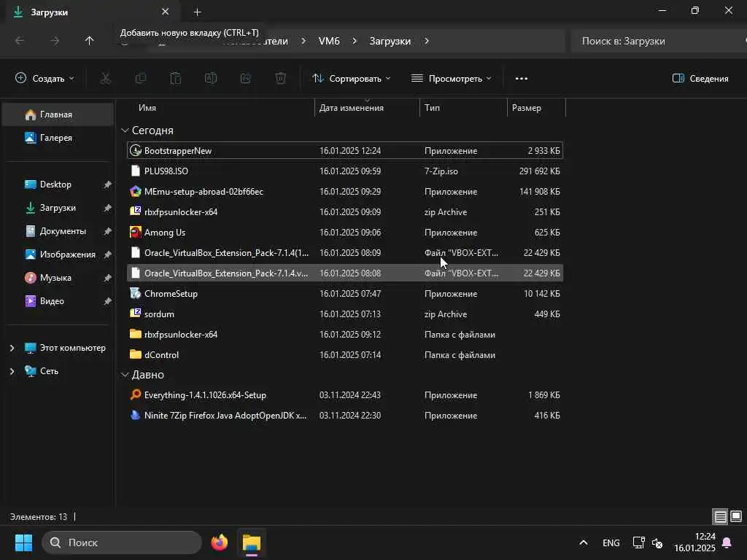Expand Этот компьютер in sidebar
Image resolution: width=747 pixels, height=560 pixels.
point(12,348)
